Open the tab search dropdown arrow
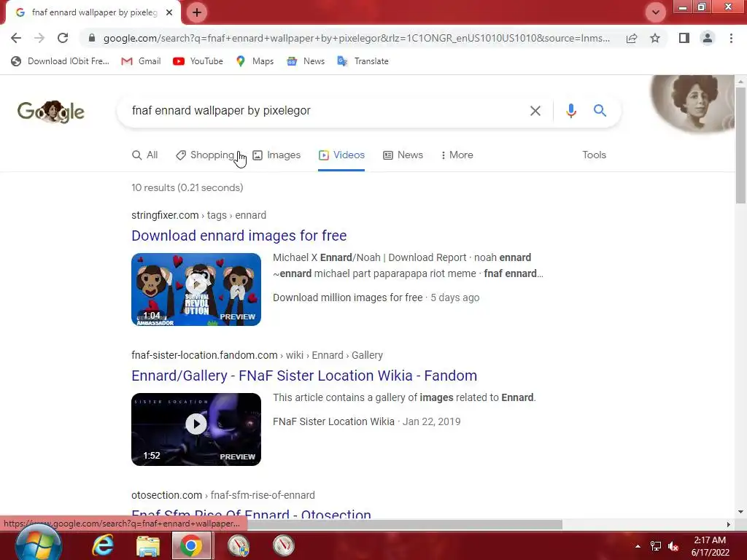This screenshot has height=560, width=747. [656, 12]
